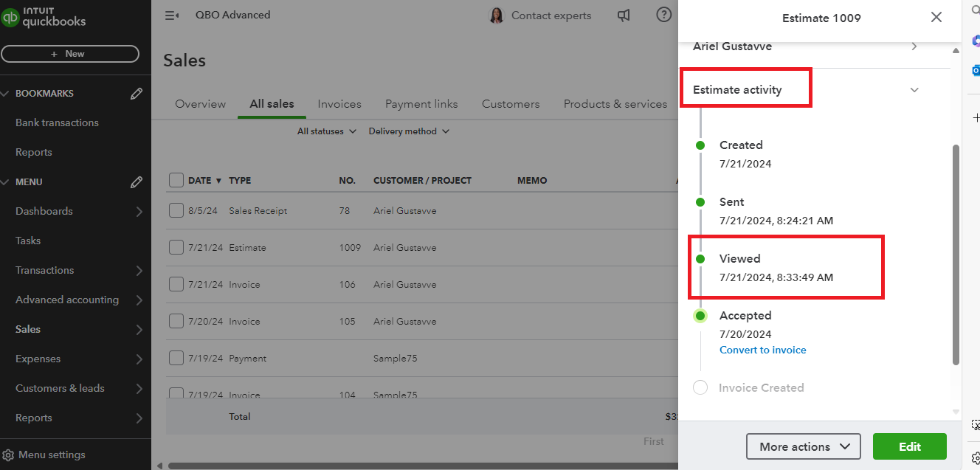Click the Convert to invoice link
Image resolution: width=980 pixels, height=470 pixels.
pos(762,350)
